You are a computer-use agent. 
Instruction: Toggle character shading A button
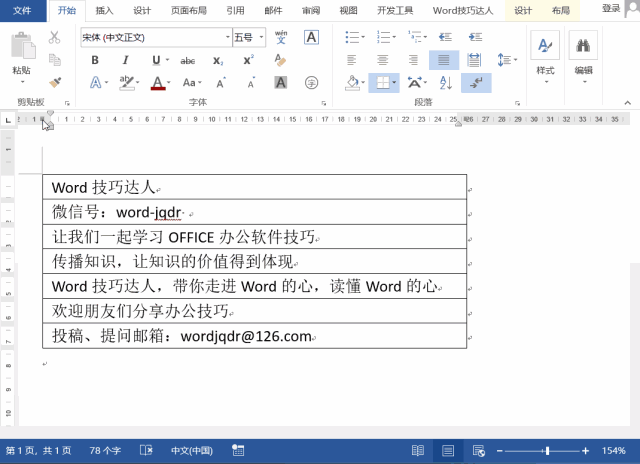coord(280,83)
